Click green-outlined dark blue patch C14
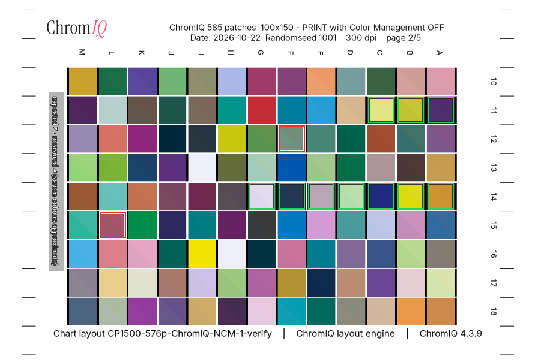 381,196
